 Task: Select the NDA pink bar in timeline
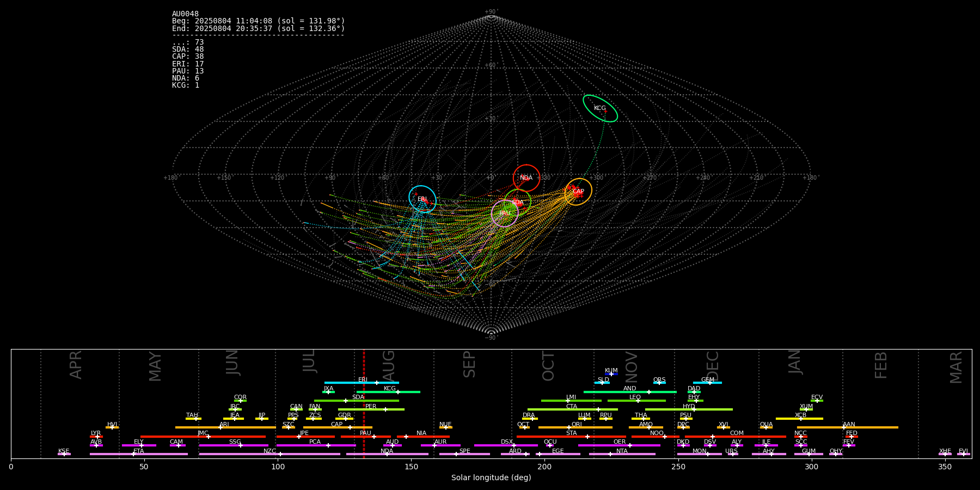[x=387, y=454]
